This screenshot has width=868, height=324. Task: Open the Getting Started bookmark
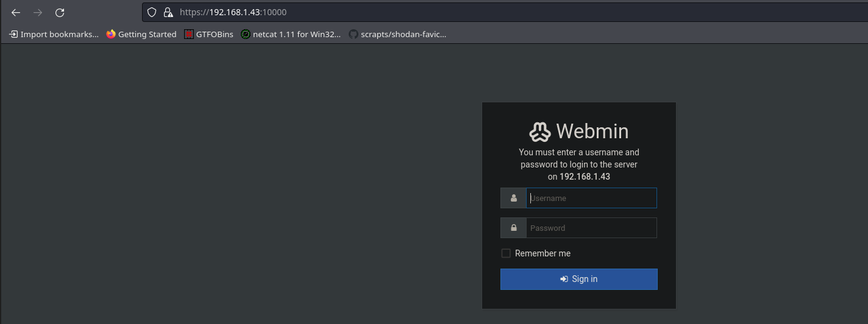click(141, 34)
